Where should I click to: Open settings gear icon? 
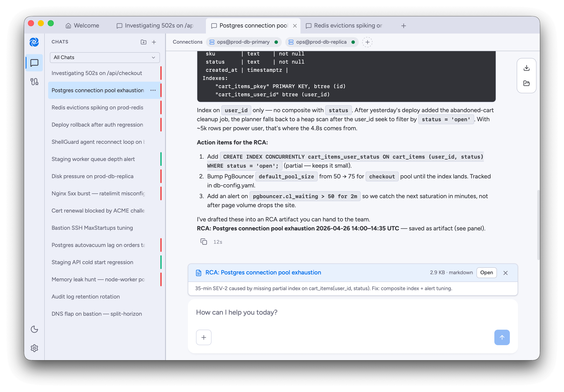[x=34, y=348]
